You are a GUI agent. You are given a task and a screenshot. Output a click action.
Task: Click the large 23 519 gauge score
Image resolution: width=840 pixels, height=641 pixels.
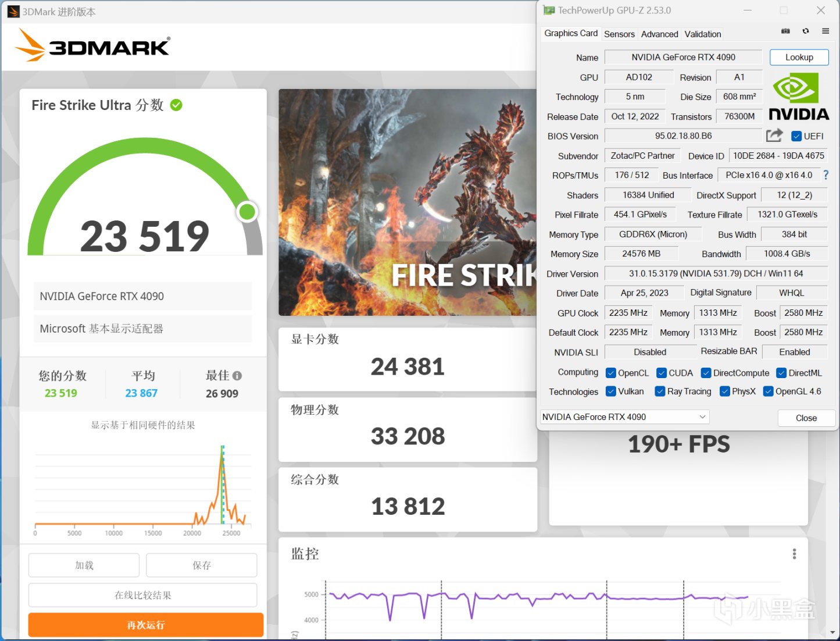point(145,237)
